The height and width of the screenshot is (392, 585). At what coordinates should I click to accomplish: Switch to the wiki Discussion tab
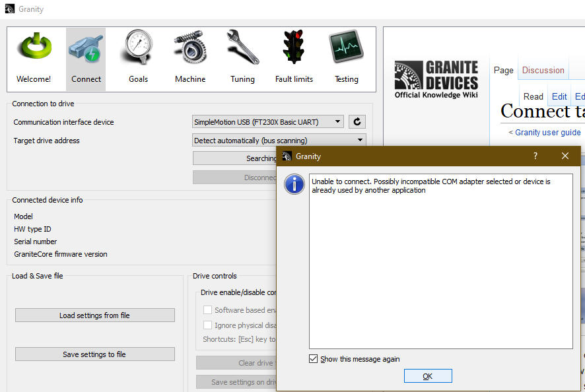coord(543,70)
